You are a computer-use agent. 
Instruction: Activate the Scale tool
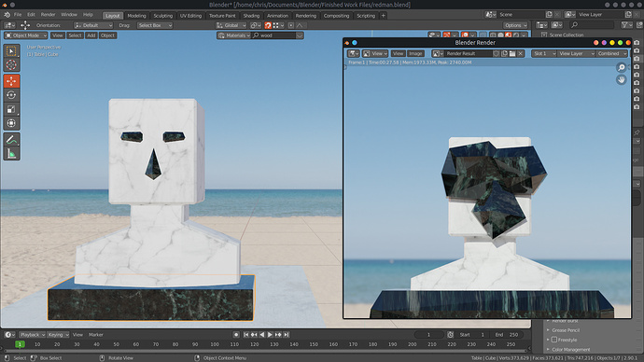(x=11, y=109)
